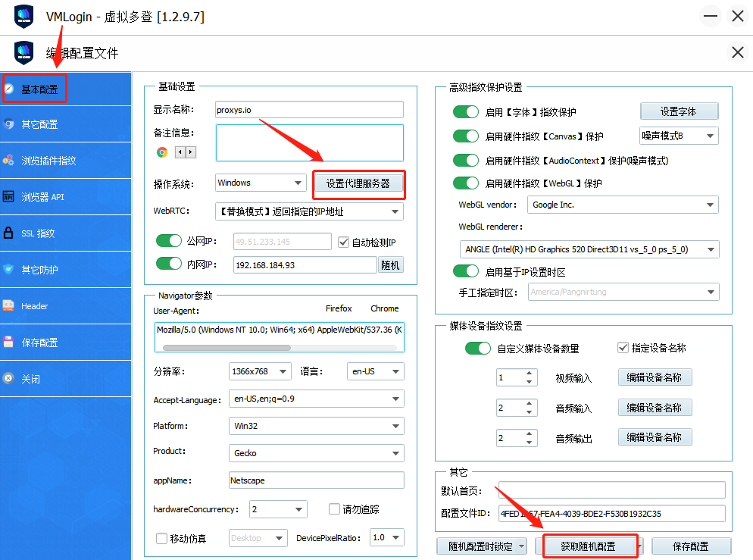Click the 显示名称 input field
The width and height of the screenshot is (753, 560).
[x=308, y=110]
